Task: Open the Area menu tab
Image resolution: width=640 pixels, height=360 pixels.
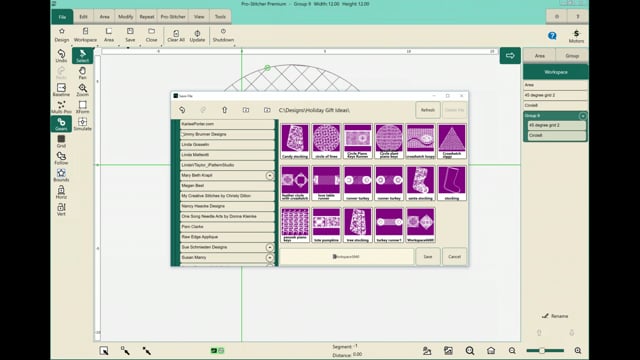Action: coord(104,17)
